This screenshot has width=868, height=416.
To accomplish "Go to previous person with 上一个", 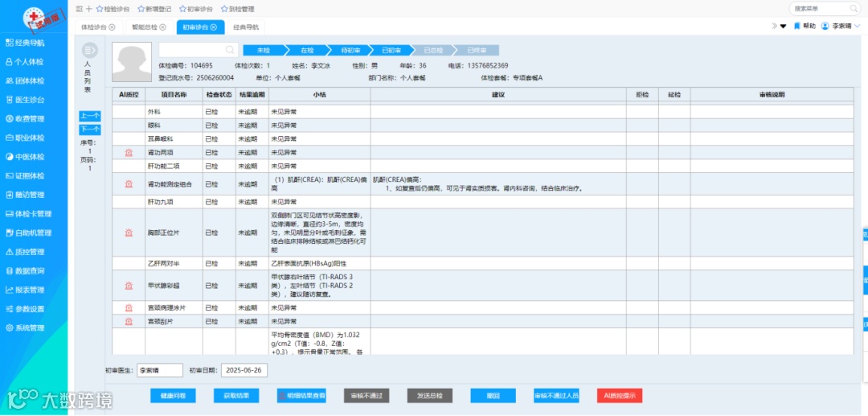I will (x=90, y=116).
